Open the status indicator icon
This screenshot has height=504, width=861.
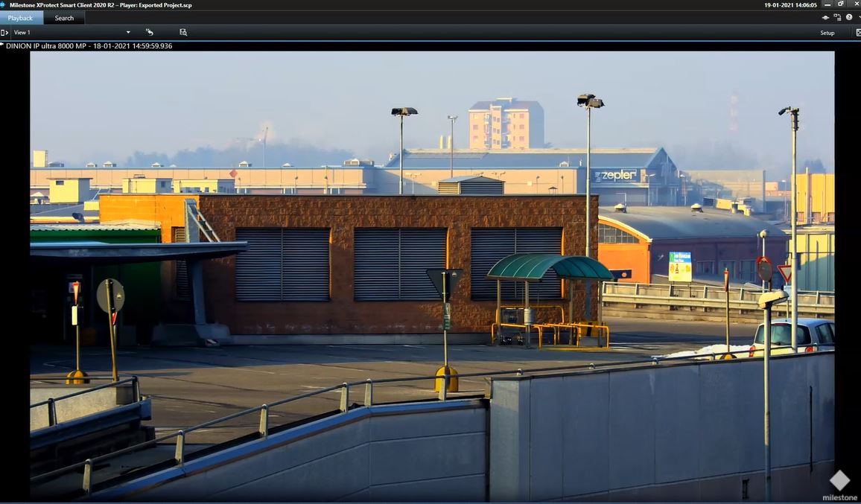(825, 18)
